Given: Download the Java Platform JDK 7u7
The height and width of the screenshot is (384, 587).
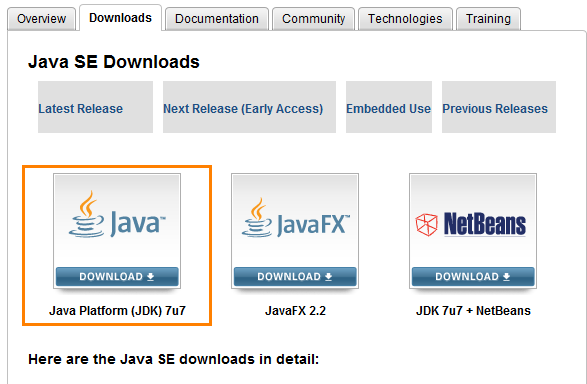Looking at the screenshot, I should point(117,277).
